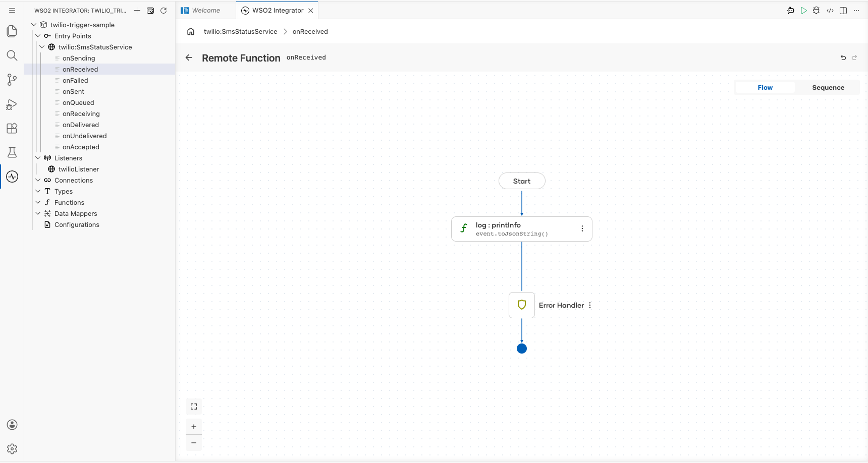Click the undo arrow icon

point(843,57)
